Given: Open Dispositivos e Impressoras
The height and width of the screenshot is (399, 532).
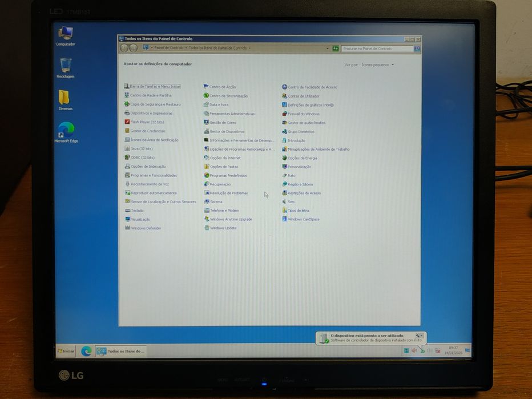Looking at the screenshot, I should 148,113.
